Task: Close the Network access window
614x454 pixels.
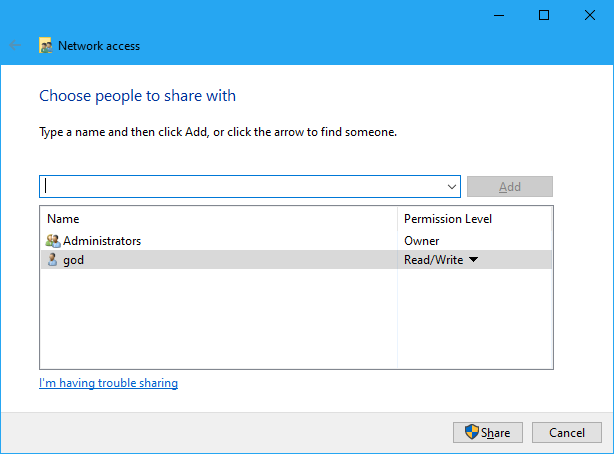Action: pos(590,15)
